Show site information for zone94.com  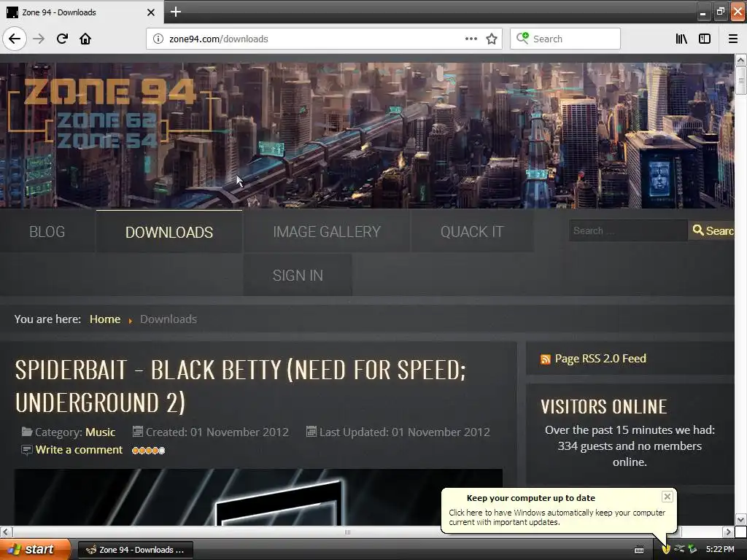click(158, 39)
